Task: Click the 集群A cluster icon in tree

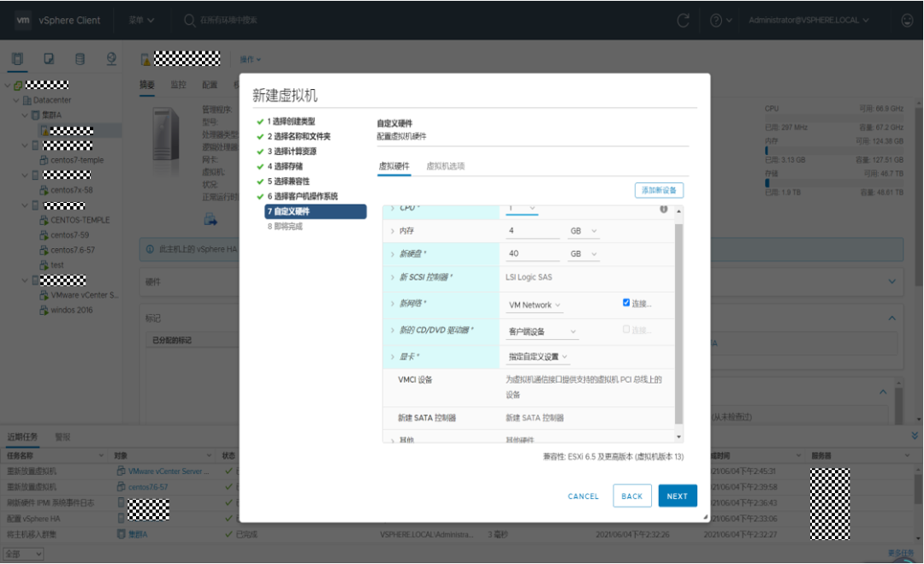Action: [35, 115]
